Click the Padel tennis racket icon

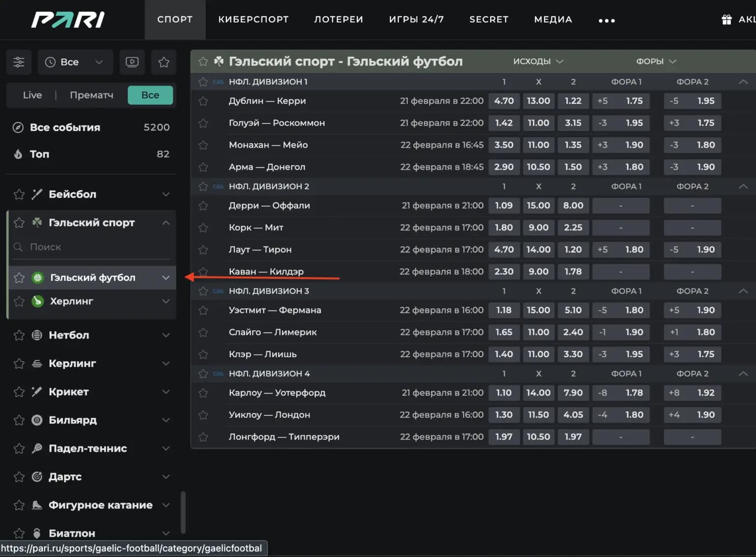click(37, 448)
